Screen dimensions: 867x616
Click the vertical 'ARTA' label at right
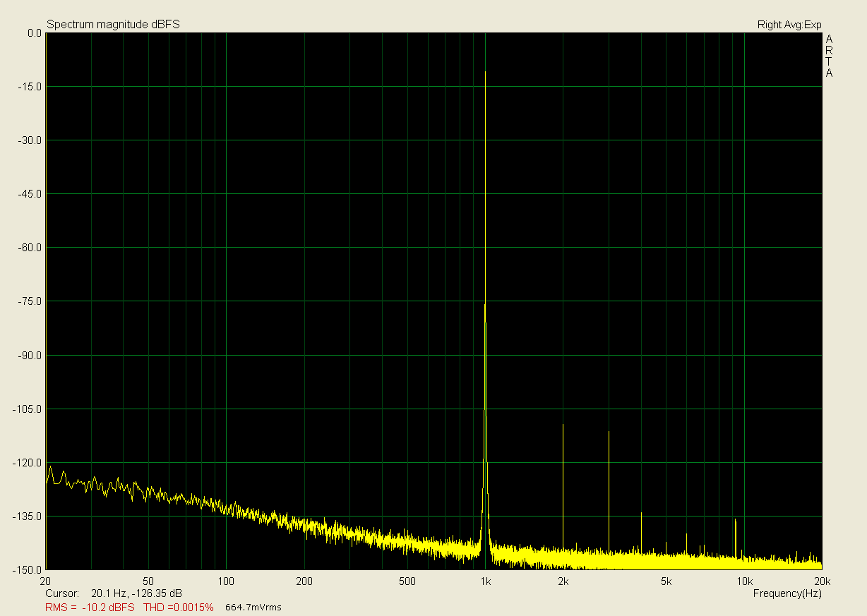coord(829,56)
